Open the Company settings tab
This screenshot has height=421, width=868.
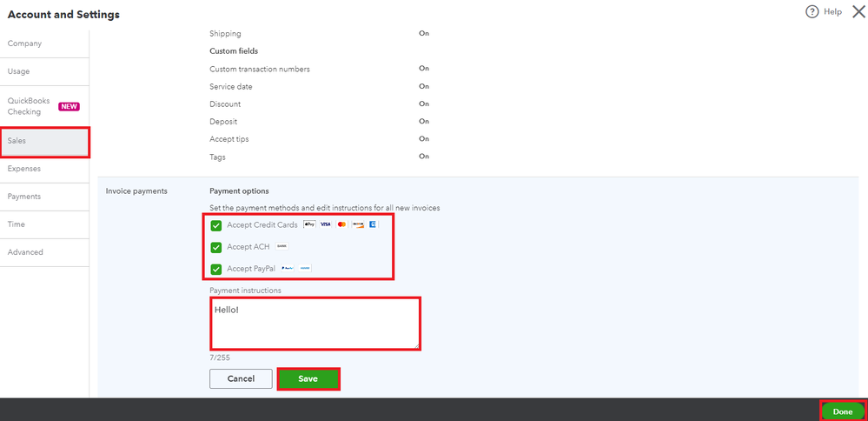point(44,43)
